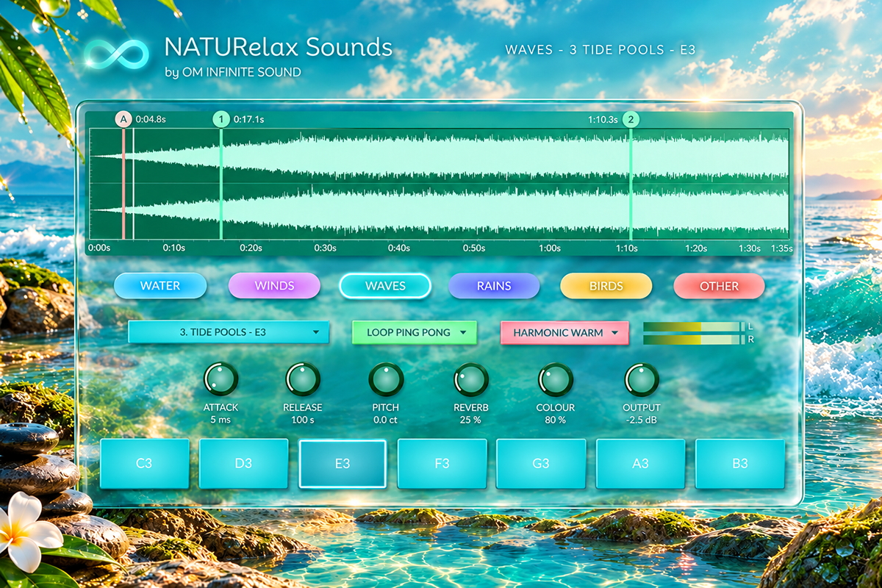Click the 0:50s timeline label
Image resolution: width=882 pixels, height=588 pixels.
(474, 248)
